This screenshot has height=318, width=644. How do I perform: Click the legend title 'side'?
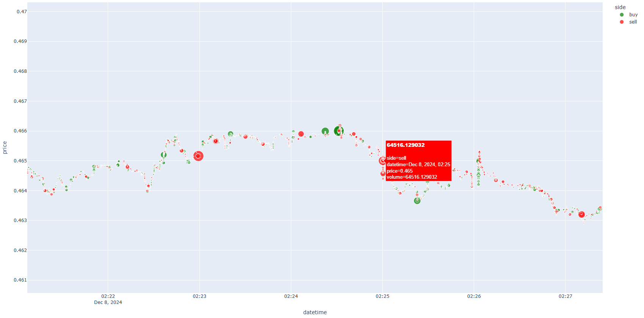620,7
